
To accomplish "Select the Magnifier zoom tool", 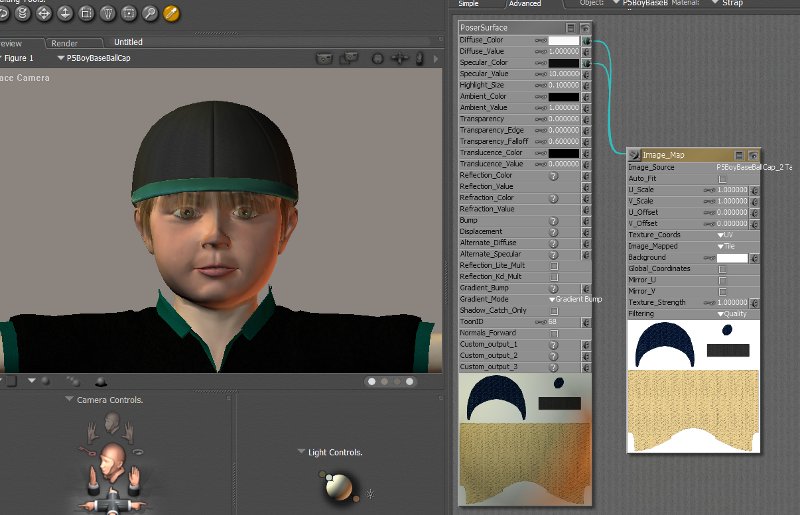I will pos(150,14).
